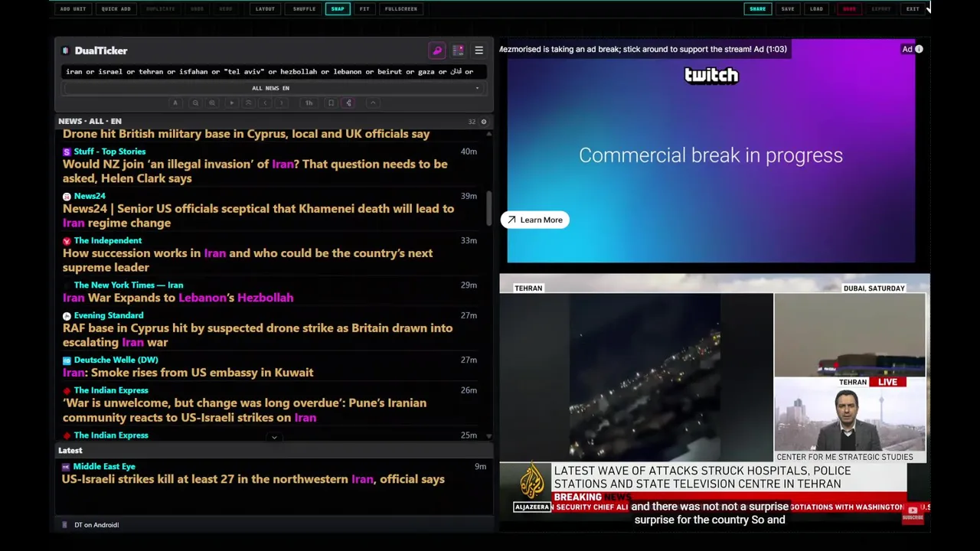980x551 pixels.
Task: Open the DualTicker hamburger menu
Action: coord(479,51)
